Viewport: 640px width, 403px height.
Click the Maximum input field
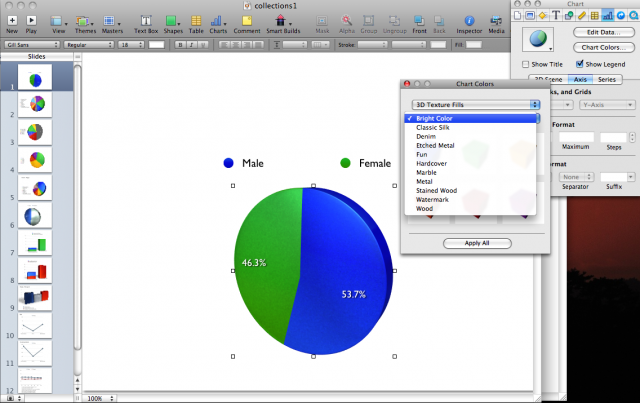pos(576,137)
